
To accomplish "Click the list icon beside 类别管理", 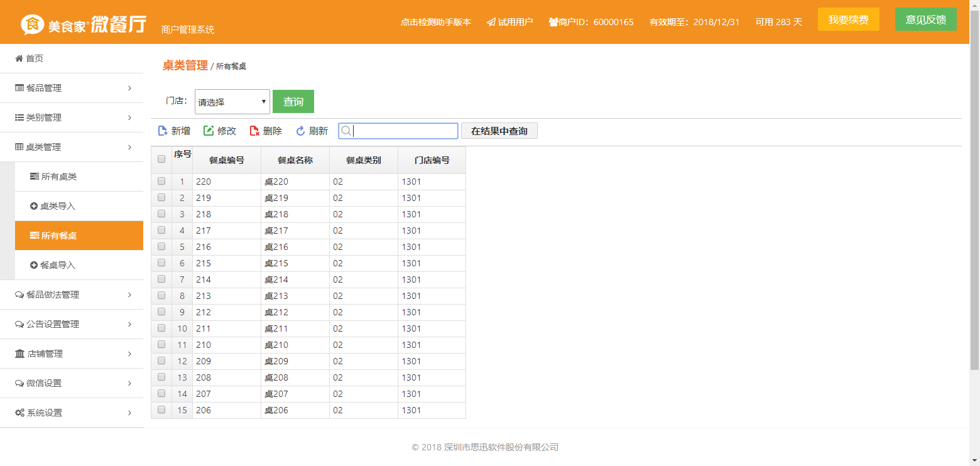I will pyautogui.click(x=19, y=117).
